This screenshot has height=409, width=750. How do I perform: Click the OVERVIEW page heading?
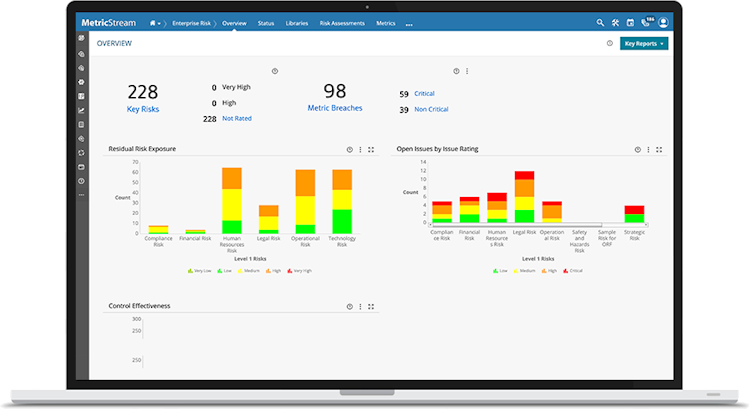(114, 43)
